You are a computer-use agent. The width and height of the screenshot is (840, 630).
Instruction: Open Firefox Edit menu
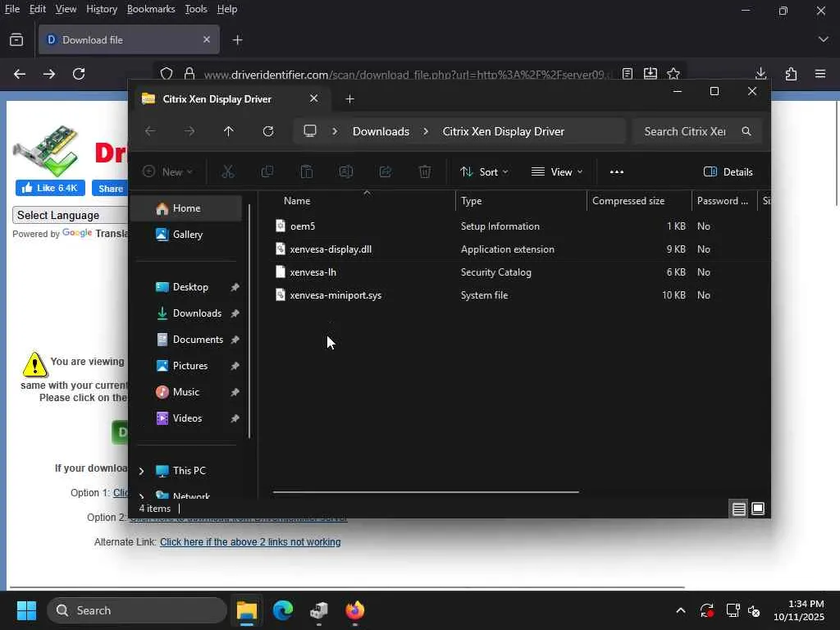pos(38,9)
